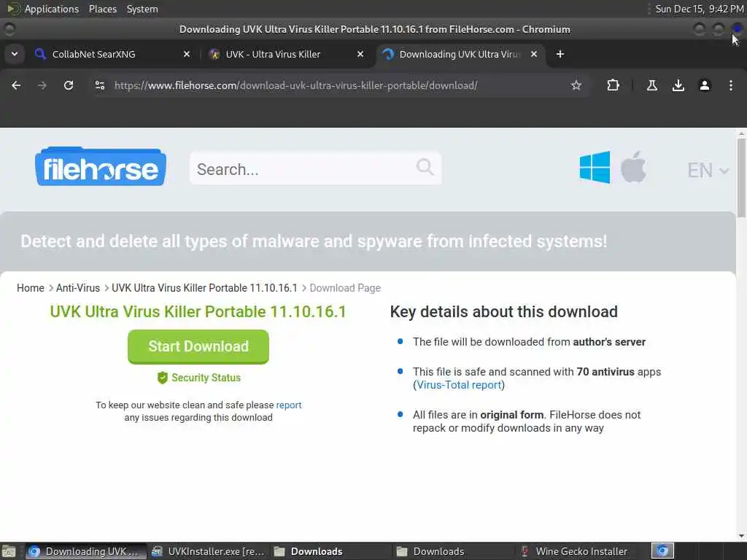Open the Places menu
Screen dimensions: 747x560
(103, 9)
